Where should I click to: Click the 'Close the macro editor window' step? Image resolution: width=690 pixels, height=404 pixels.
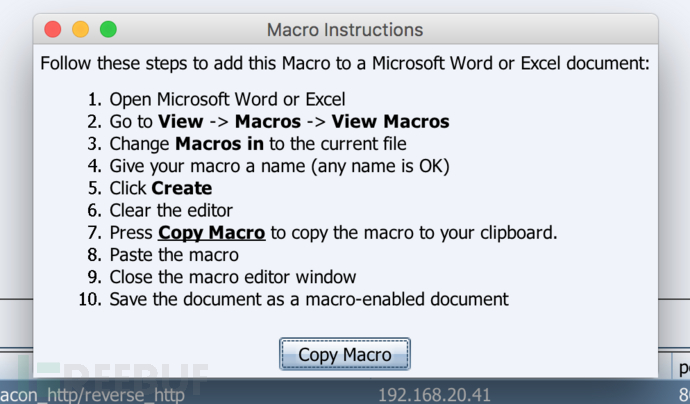click(233, 277)
